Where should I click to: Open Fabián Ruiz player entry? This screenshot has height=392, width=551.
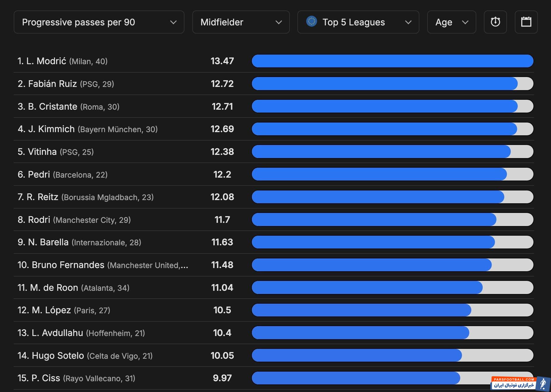(52, 84)
